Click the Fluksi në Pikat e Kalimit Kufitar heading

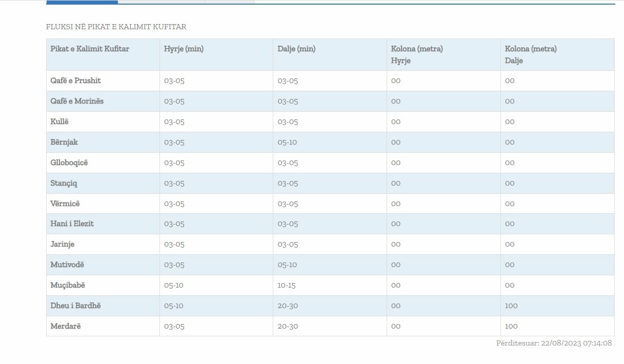pyautogui.click(x=116, y=27)
